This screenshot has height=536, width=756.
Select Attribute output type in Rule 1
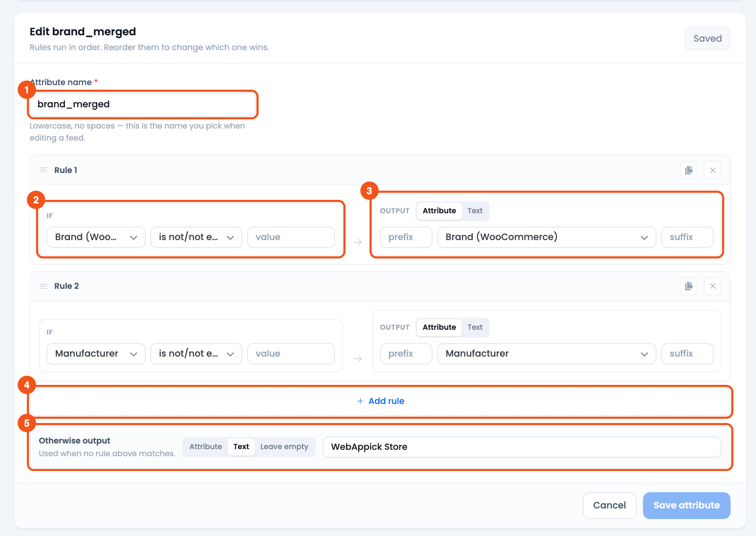439,211
